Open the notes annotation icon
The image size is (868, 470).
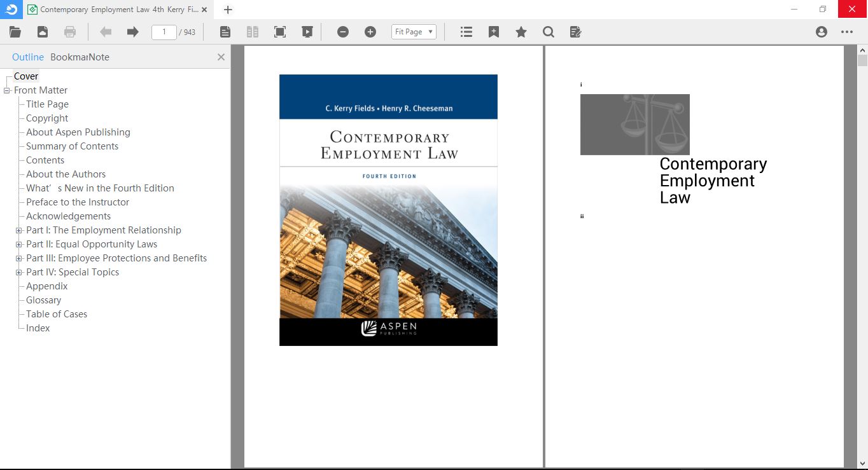pyautogui.click(x=576, y=32)
